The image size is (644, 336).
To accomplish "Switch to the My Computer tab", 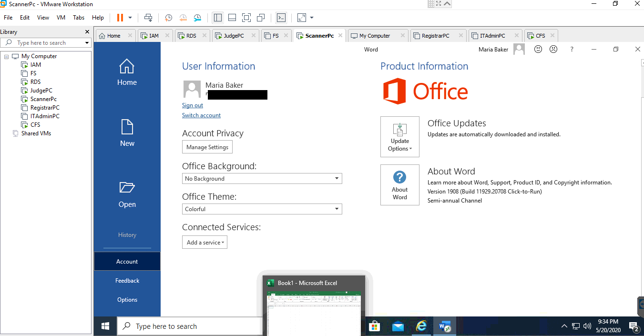I will click(375, 36).
